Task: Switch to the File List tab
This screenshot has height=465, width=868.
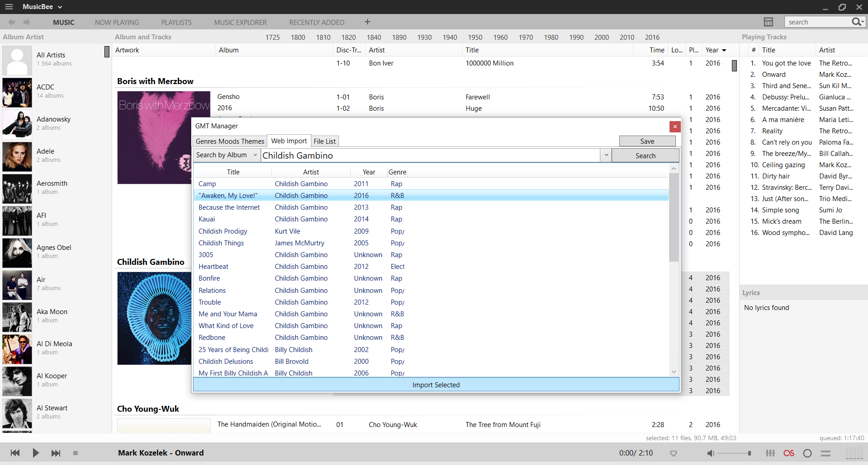Action: tap(325, 141)
